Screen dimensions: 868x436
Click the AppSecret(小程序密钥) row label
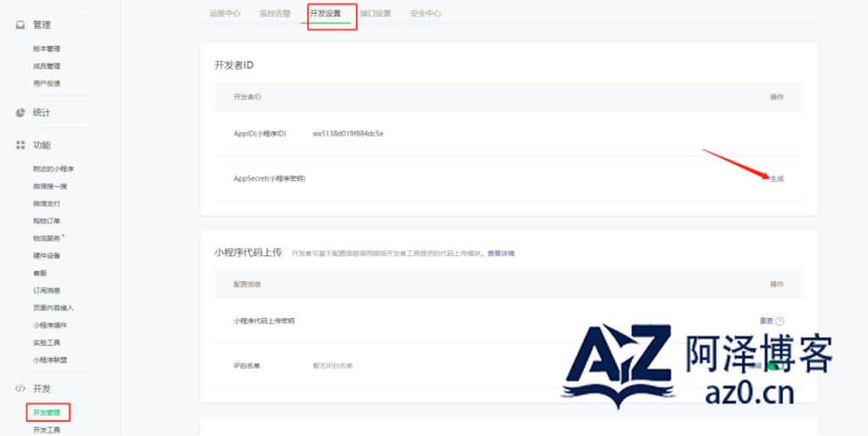coord(270,178)
